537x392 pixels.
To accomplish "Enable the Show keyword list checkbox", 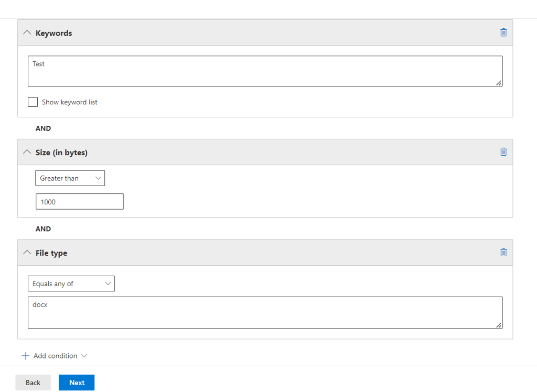I will tap(33, 102).
